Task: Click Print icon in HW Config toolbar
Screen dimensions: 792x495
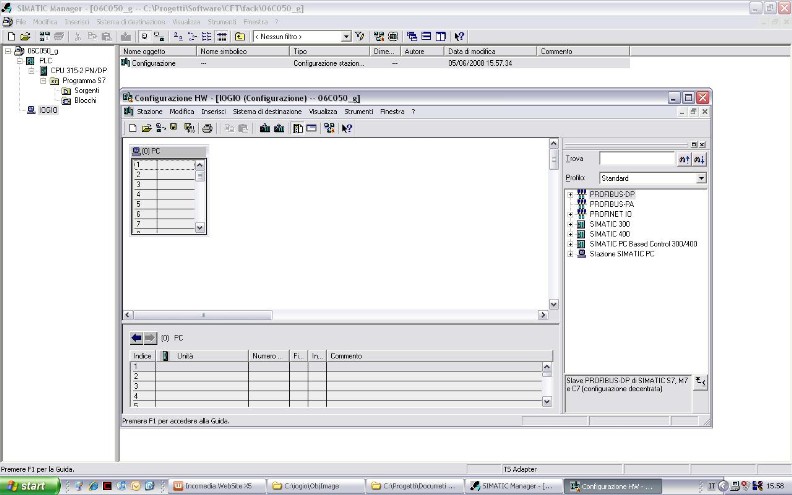Action: pos(207,128)
